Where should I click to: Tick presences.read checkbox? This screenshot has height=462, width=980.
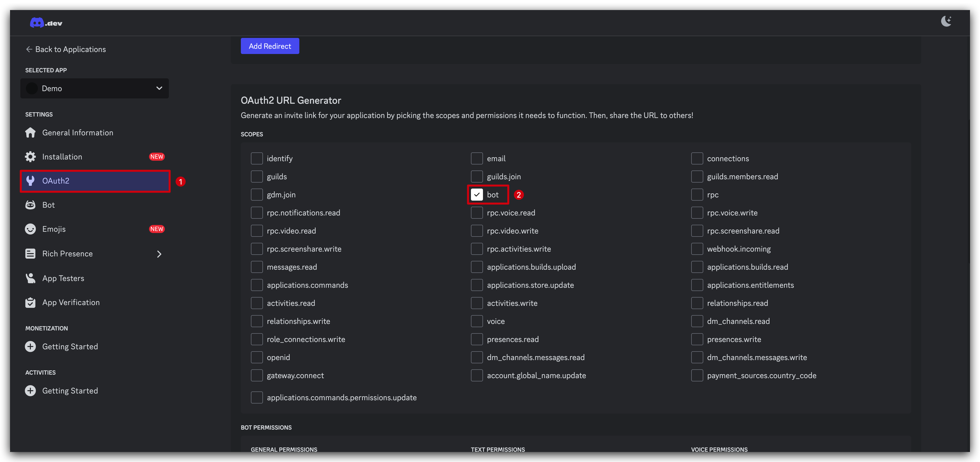tap(477, 339)
